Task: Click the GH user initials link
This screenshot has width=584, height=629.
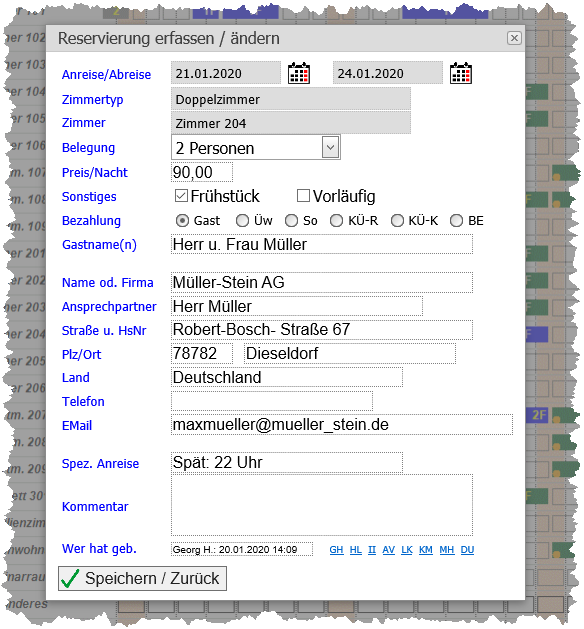Action: pos(337,550)
